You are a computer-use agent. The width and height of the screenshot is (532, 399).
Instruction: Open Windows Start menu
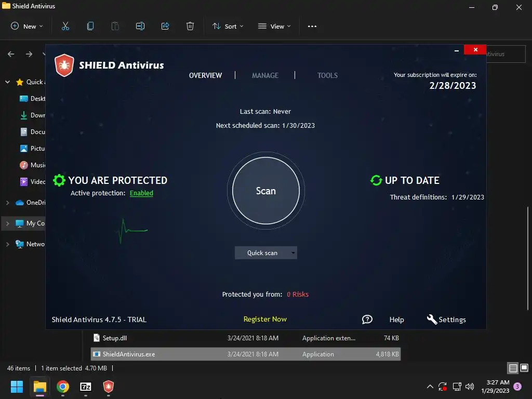point(17,387)
